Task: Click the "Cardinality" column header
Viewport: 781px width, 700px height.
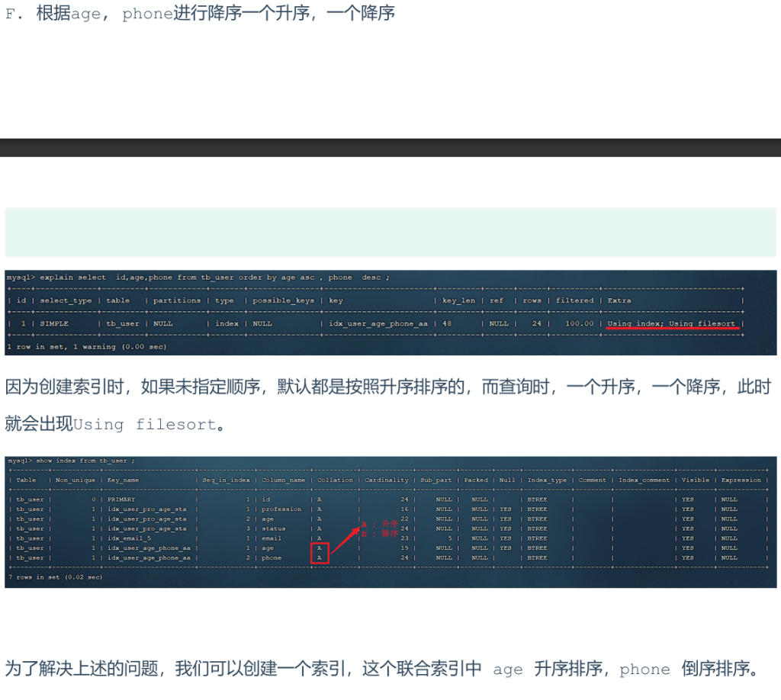Action: tap(386, 480)
